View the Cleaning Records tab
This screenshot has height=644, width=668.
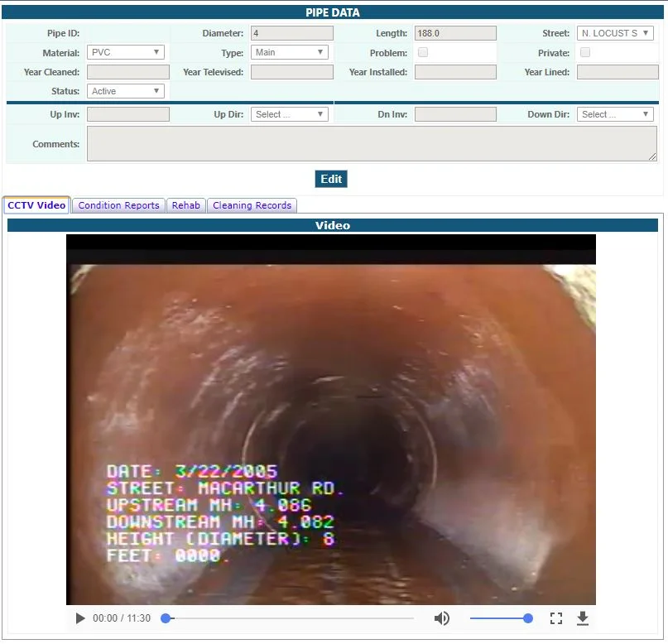[252, 204]
